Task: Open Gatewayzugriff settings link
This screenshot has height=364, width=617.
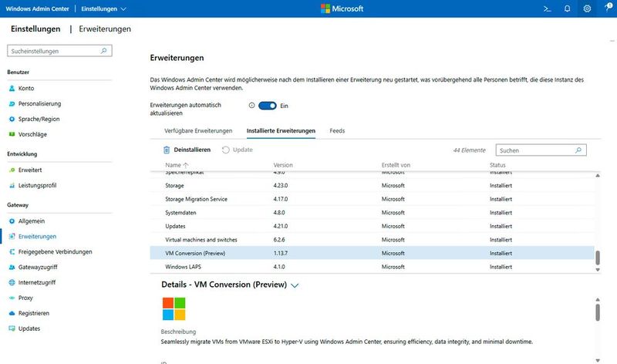Action: coord(38,267)
